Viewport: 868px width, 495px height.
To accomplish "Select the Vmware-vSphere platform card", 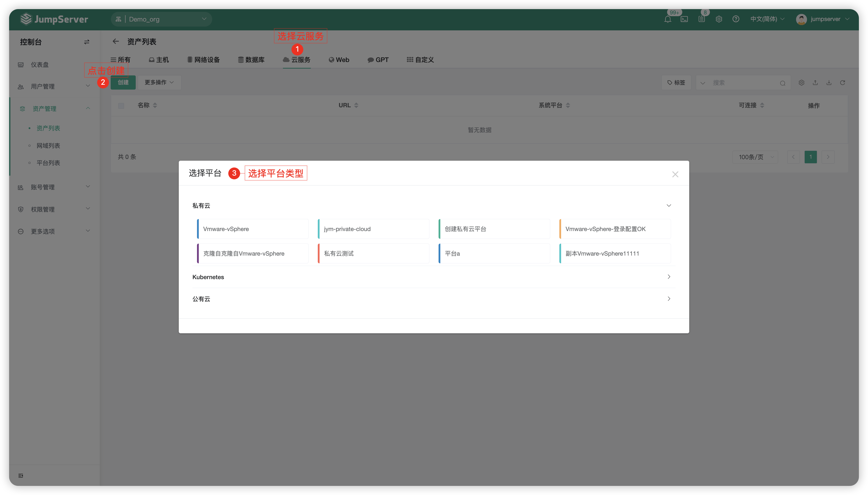I will [253, 229].
